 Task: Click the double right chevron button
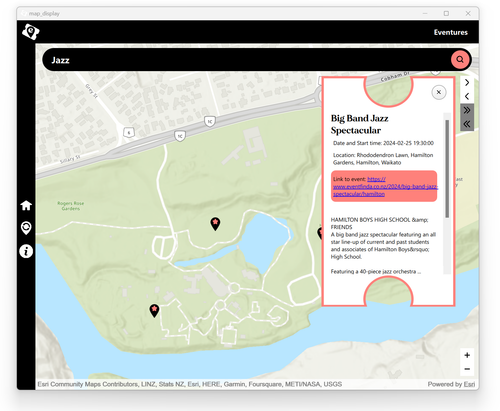tap(467, 110)
